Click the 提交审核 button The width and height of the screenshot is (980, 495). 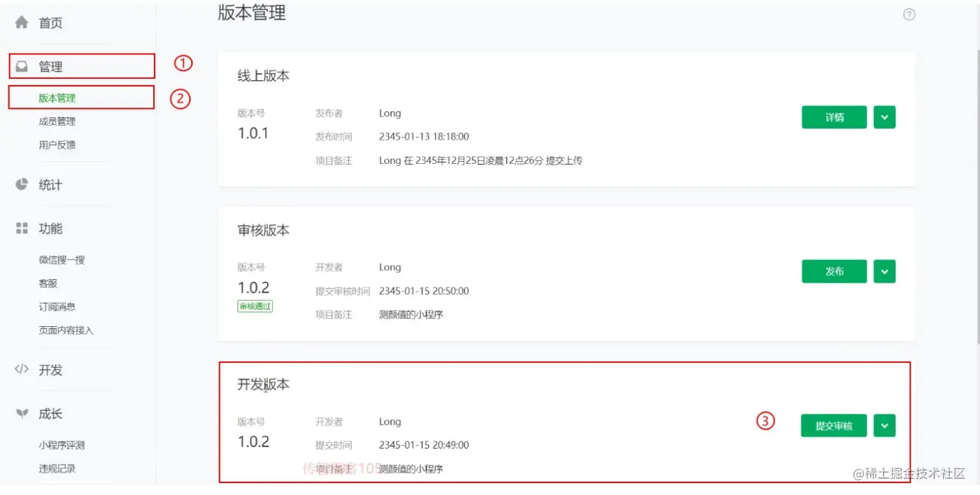pos(834,425)
